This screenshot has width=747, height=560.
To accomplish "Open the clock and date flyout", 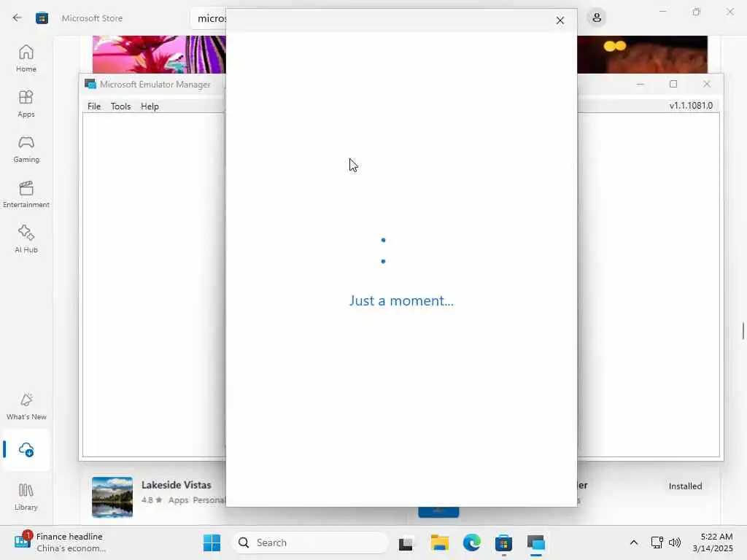I will (x=713, y=542).
